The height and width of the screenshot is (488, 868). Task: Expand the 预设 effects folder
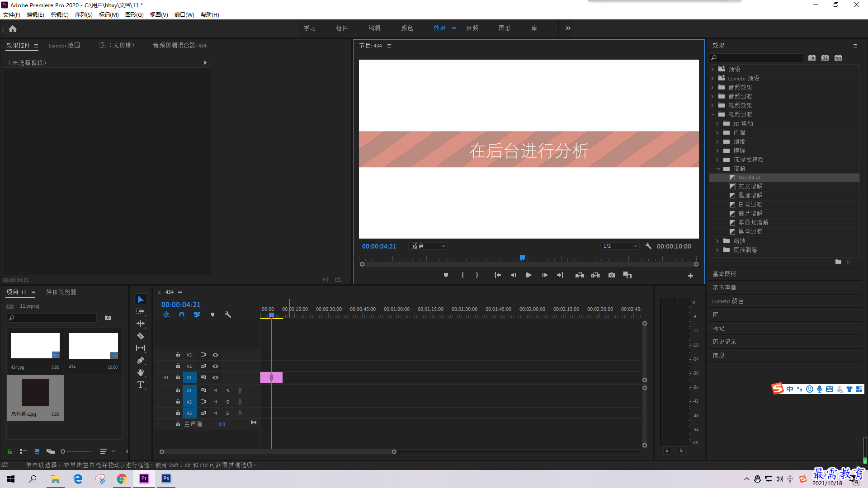tap(712, 69)
